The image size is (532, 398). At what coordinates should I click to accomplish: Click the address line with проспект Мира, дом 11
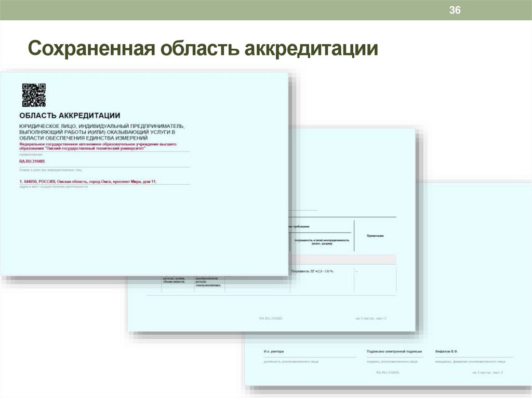[88, 181]
